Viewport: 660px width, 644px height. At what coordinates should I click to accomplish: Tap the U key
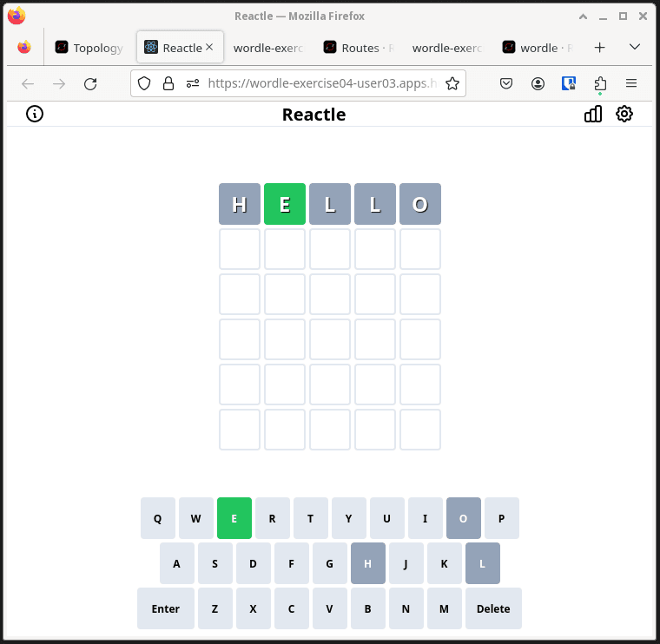click(387, 518)
